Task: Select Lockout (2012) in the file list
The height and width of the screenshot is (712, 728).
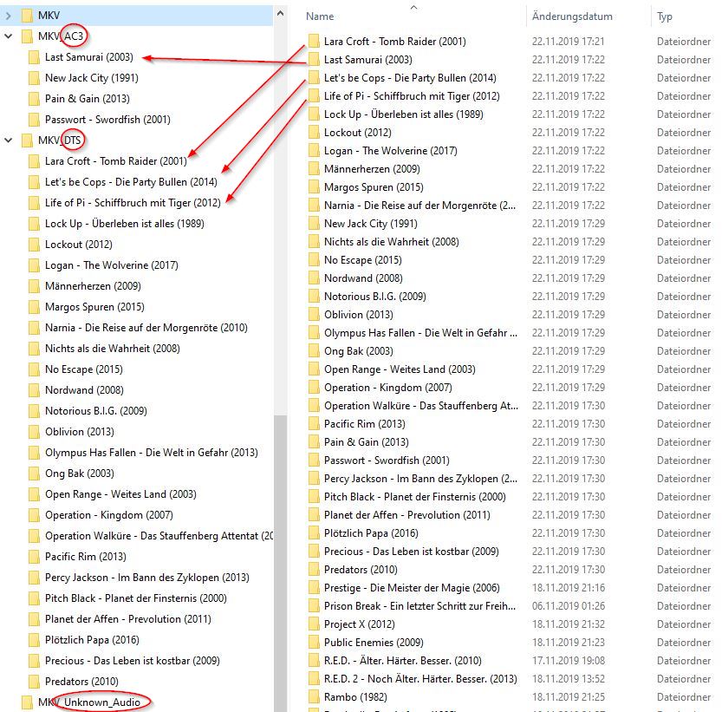Action: click(357, 133)
